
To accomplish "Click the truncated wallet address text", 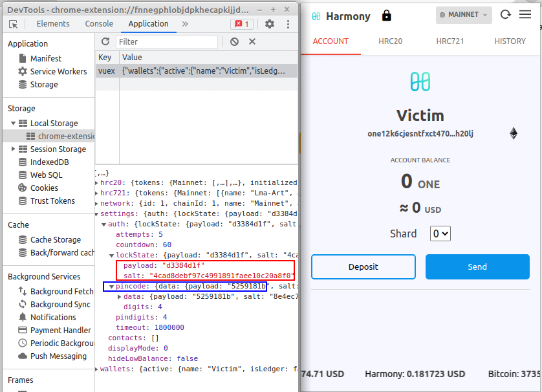I will 420,134.
